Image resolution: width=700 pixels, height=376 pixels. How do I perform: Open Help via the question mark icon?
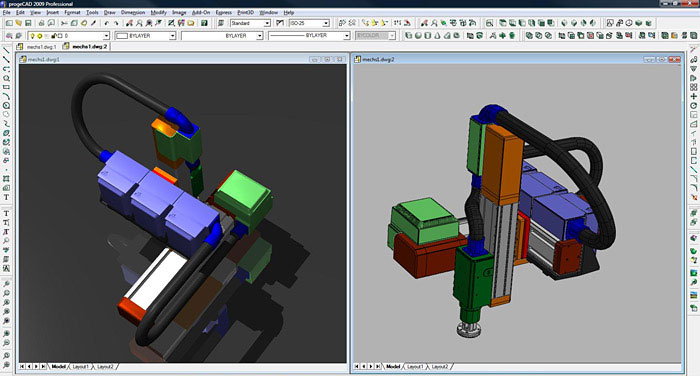tap(204, 23)
